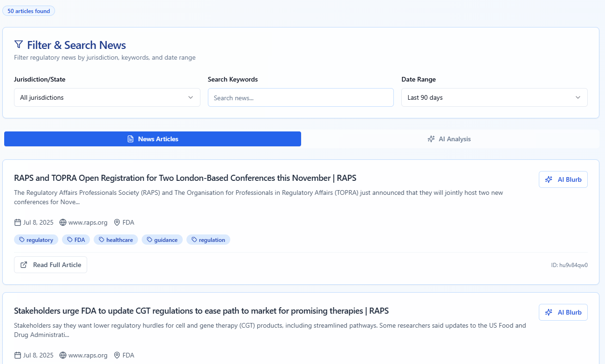Focus the Search Keywords input field
The image size is (605, 364).
[301, 97]
